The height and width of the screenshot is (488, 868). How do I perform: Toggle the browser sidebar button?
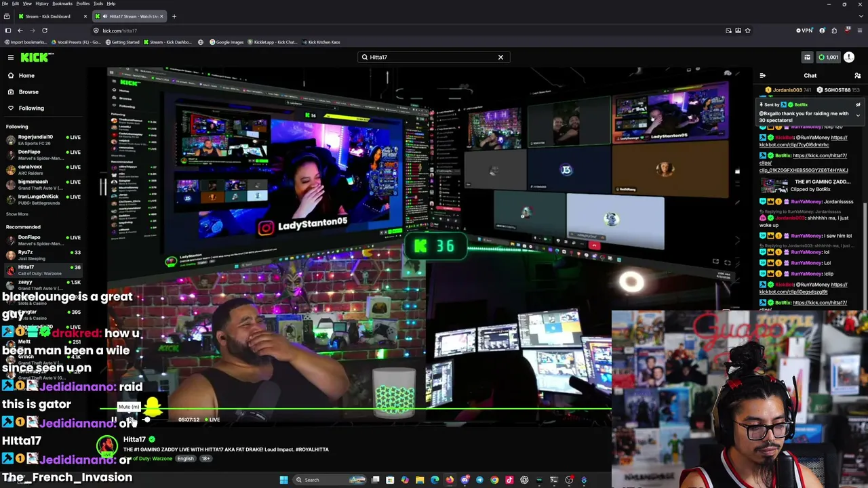[x=7, y=30]
